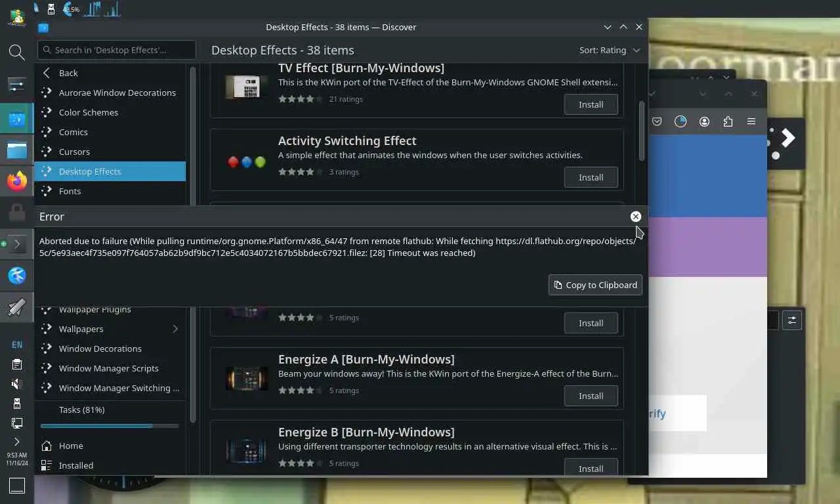
Task: Select the Wallpaper Plugins category
Action: [x=110, y=310]
